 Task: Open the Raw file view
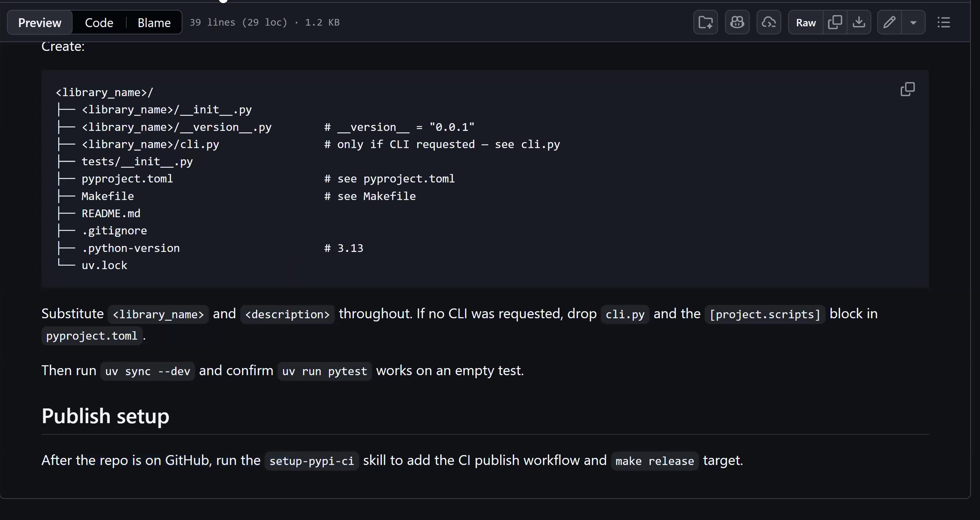pos(806,22)
